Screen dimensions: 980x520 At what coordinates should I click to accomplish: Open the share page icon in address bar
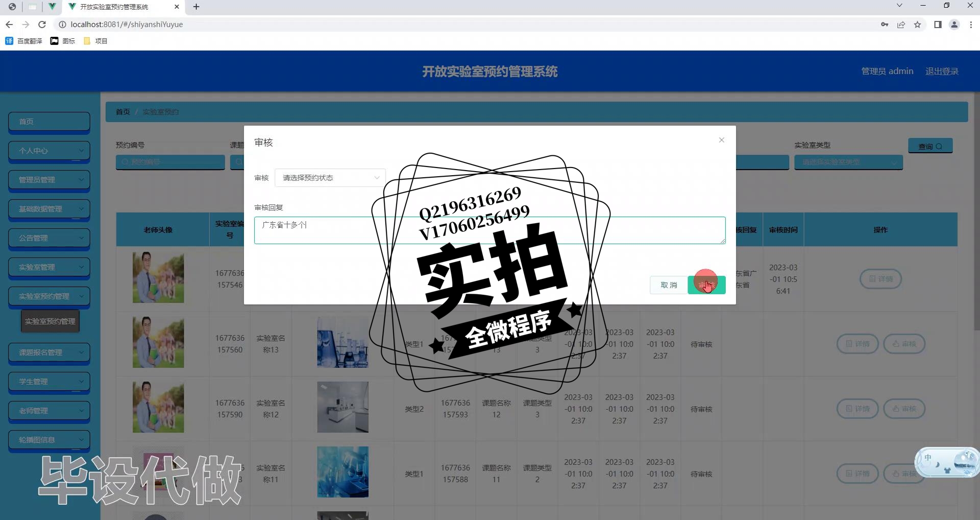[x=901, y=25]
